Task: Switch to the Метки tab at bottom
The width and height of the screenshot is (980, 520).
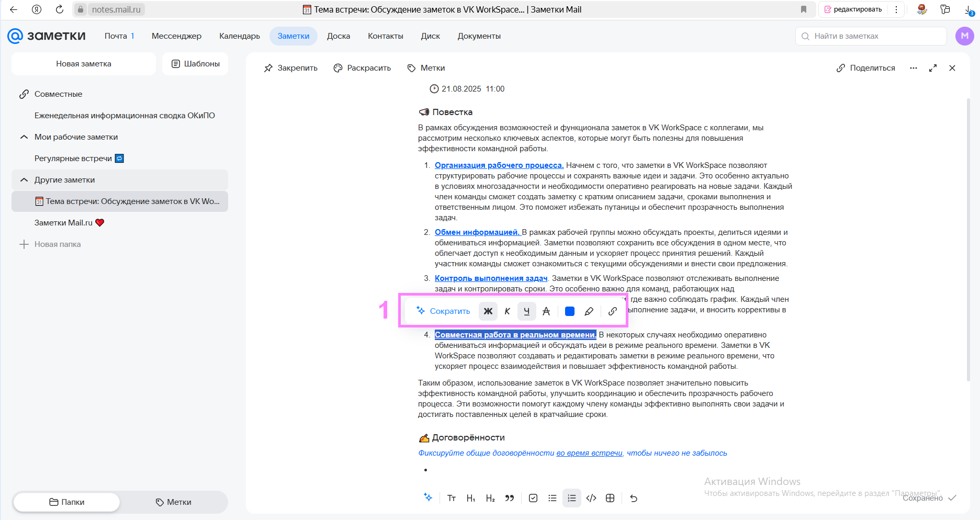Action: (174, 502)
